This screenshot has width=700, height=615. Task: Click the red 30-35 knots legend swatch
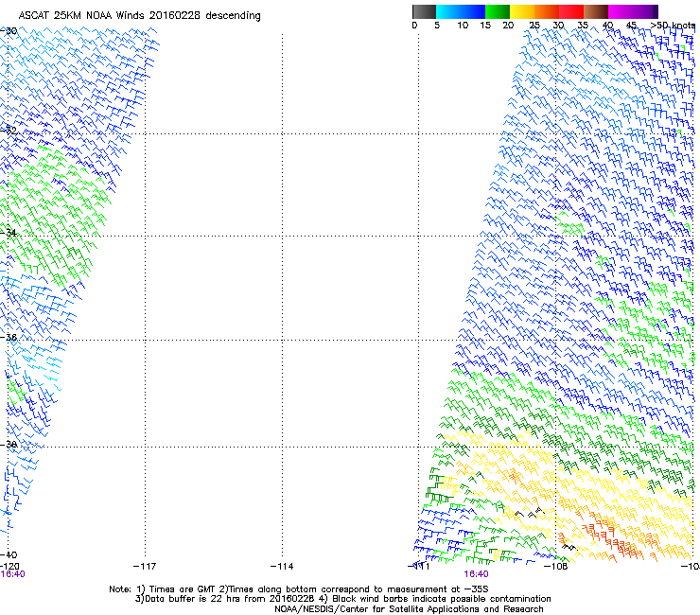click(571, 11)
